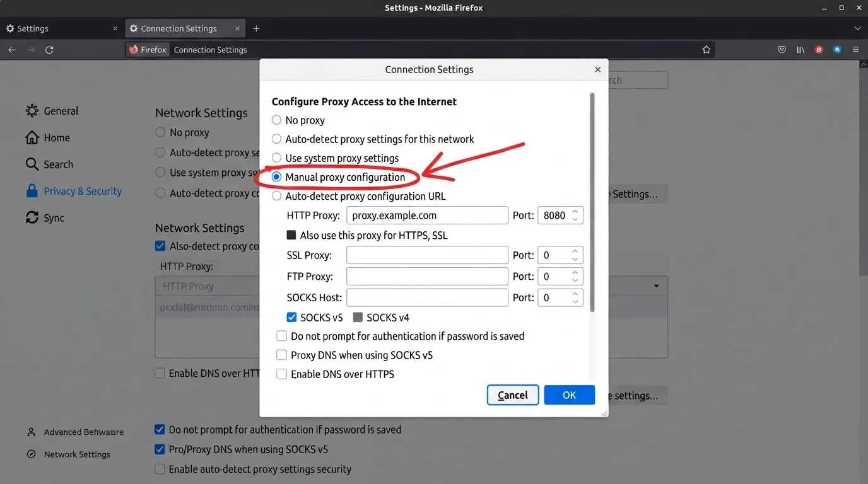Click the magnifier icon next to Search
Screen dimensions: 868x484
(32, 164)
